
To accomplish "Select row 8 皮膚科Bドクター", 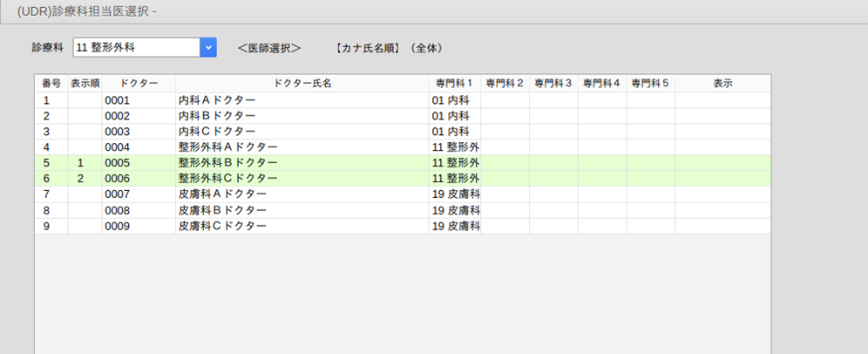I will [403, 210].
